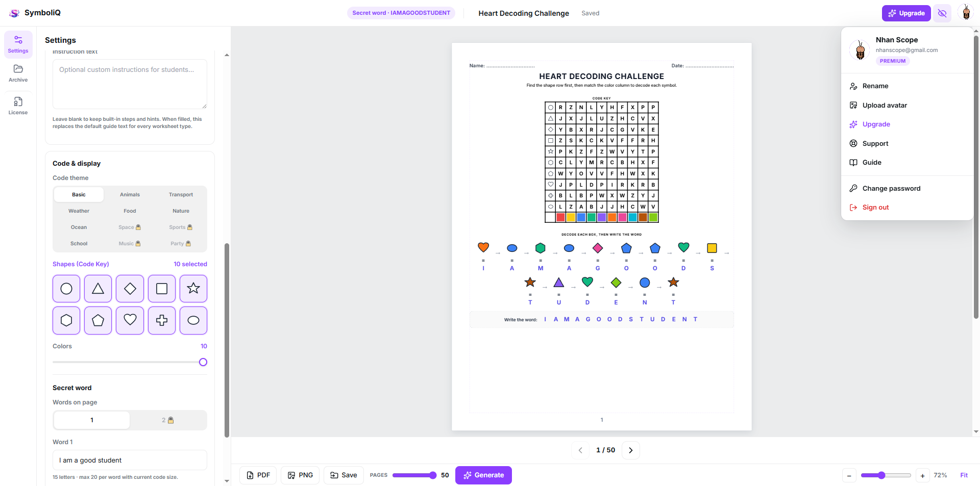Select the Transport code theme

[181, 194]
